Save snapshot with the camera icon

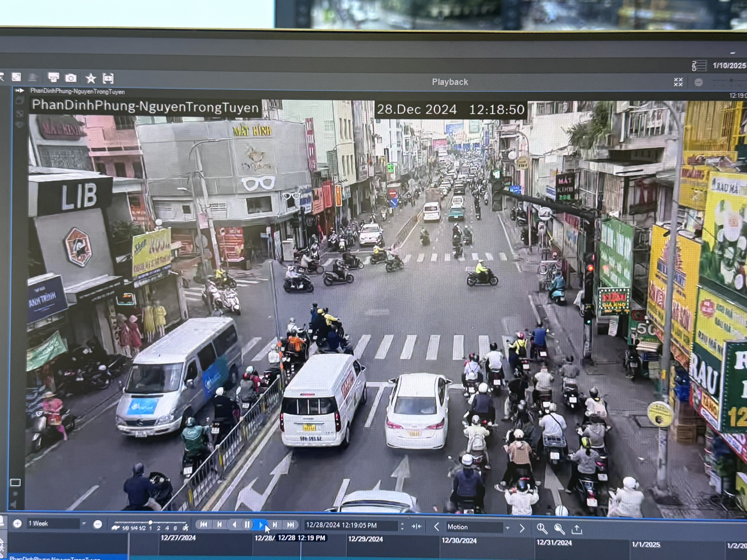[x=71, y=78]
